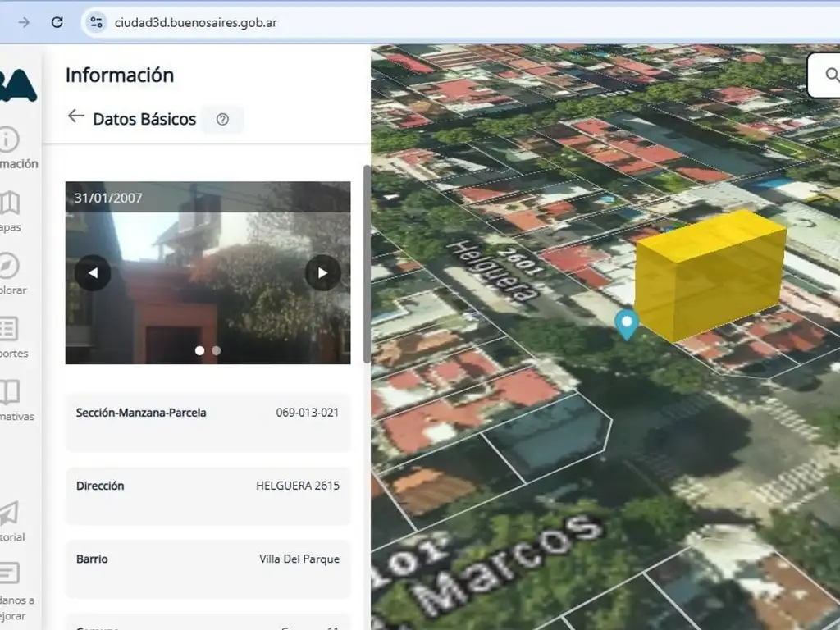This screenshot has width=840, height=630.
Task: Open the map search magnifier button
Action: pos(832,75)
